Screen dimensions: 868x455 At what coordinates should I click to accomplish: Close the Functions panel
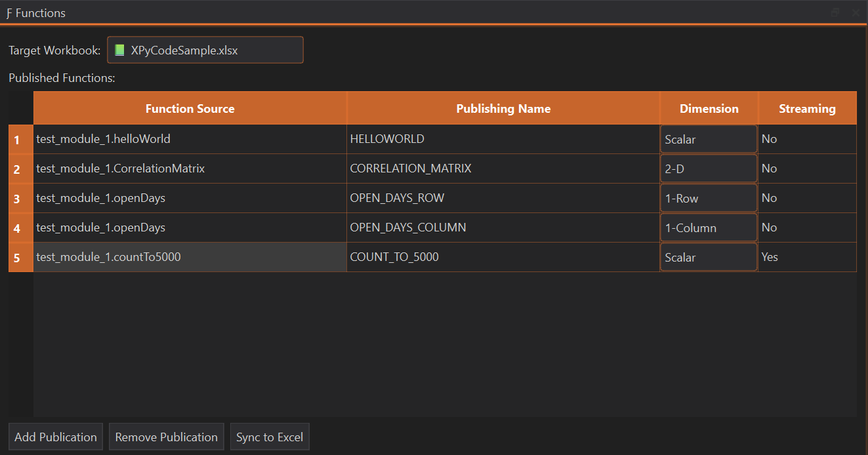(x=855, y=12)
